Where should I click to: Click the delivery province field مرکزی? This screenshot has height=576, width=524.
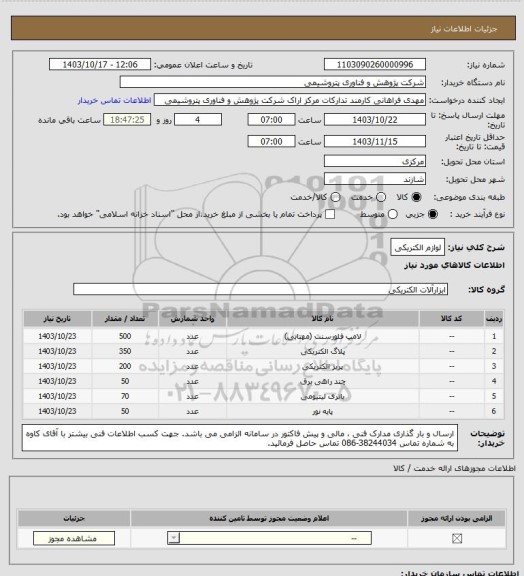375,161
